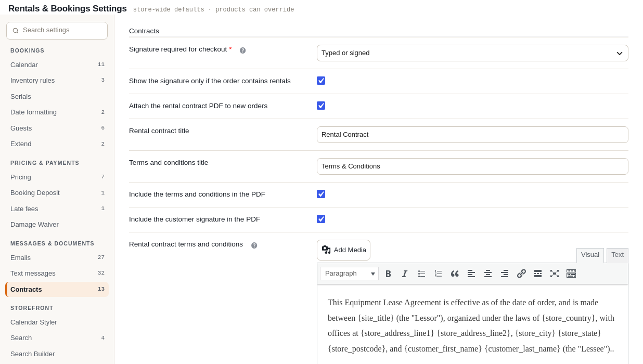
Task: Click the Add Media button
Action: point(343,250)
